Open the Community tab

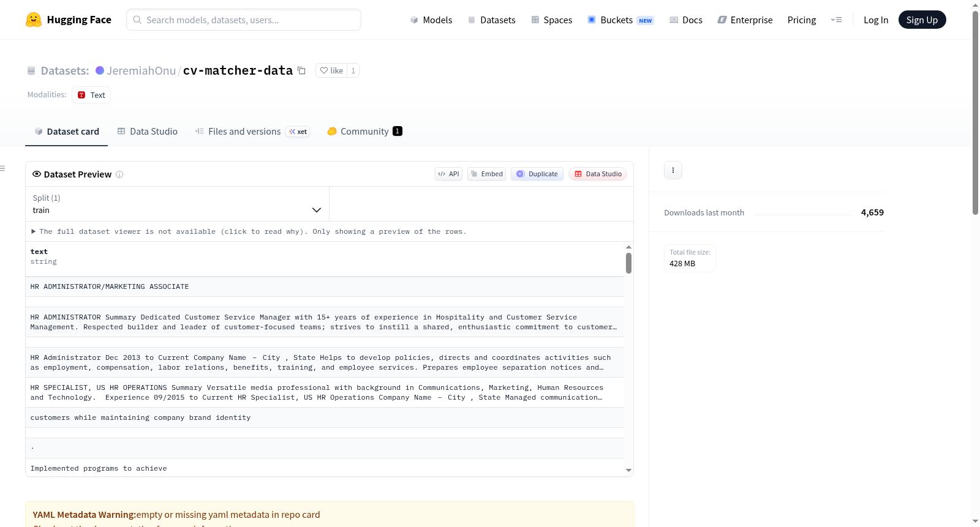pos(364,132)
